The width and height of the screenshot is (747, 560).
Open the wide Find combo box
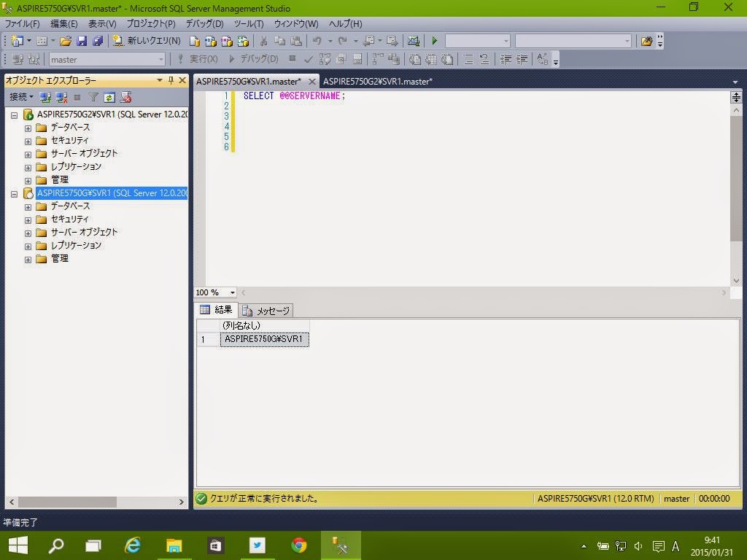(x=573, y=41)
